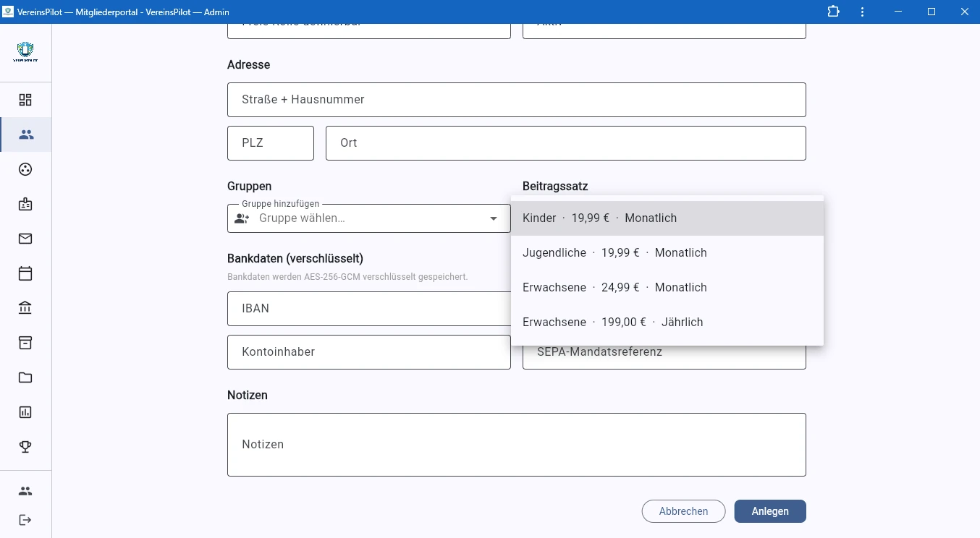Focus the Notizen text area
The width and height of the screenshot is (980, 538).
pos(516,444)
